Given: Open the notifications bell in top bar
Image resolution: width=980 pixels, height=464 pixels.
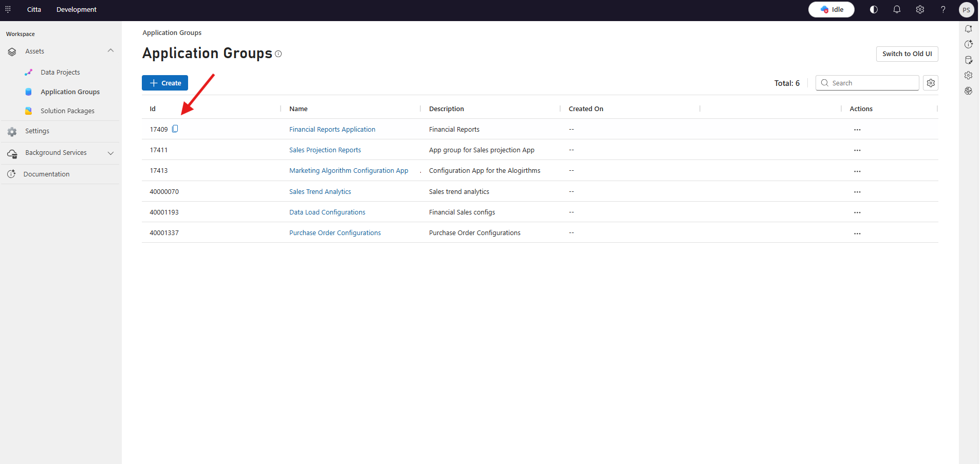Looking at the screenshot, I should (897, 9).
